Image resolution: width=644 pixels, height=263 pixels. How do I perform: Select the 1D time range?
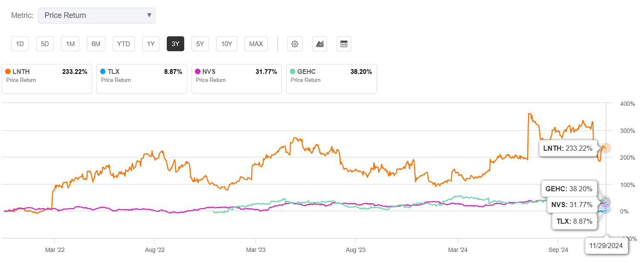[x=20, y=44]
